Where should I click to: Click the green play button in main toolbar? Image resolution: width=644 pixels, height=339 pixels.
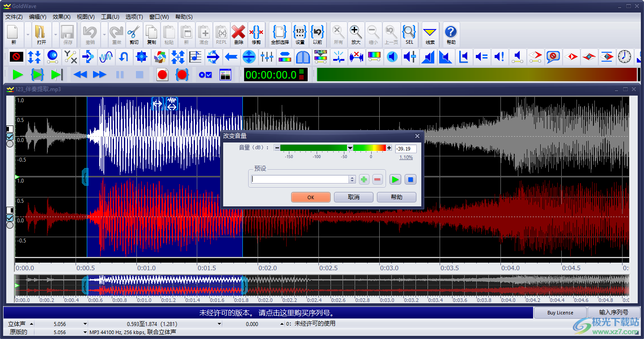(18, 75)
